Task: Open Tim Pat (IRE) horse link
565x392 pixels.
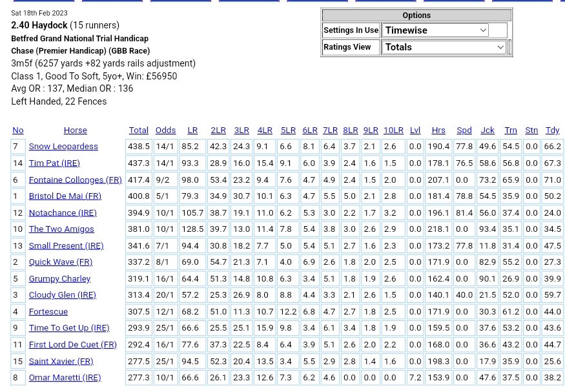Action: [x=54, y=163]
